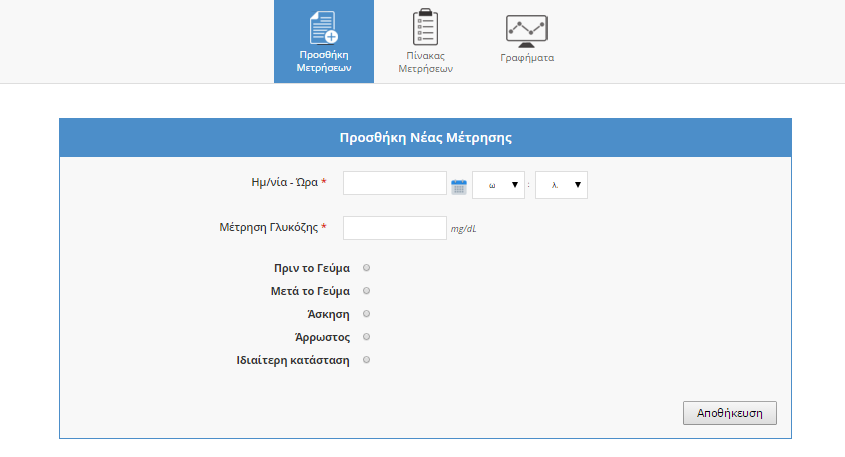This screenshot has width=845, height=457.
Task: Select the Μετά το Γεύμα option
Action: [367, 291]
